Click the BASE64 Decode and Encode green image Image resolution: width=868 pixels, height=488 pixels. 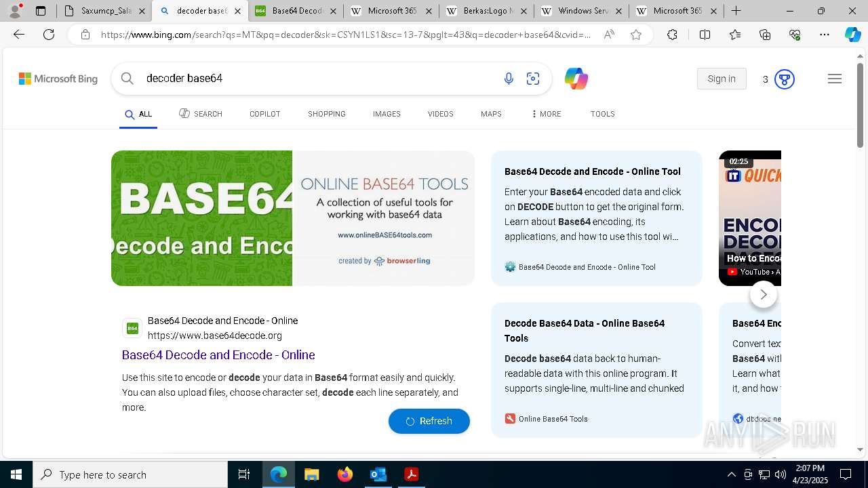[x=202, y=218]
